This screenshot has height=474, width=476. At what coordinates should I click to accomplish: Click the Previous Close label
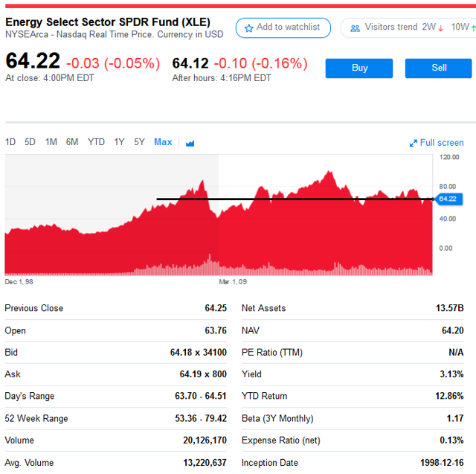click(x=34, y=308)
